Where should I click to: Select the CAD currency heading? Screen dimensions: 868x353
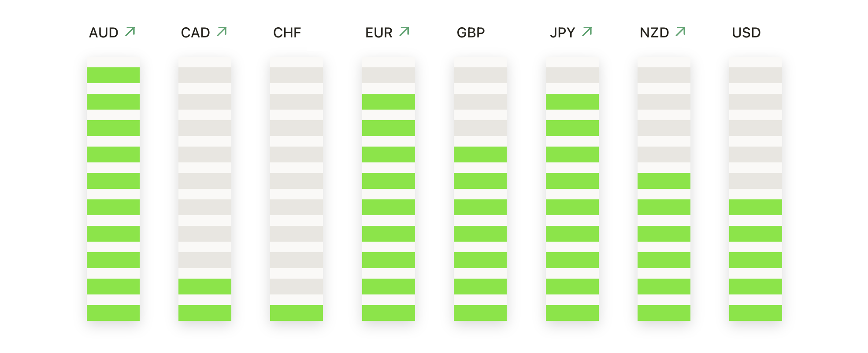[196, 33]
